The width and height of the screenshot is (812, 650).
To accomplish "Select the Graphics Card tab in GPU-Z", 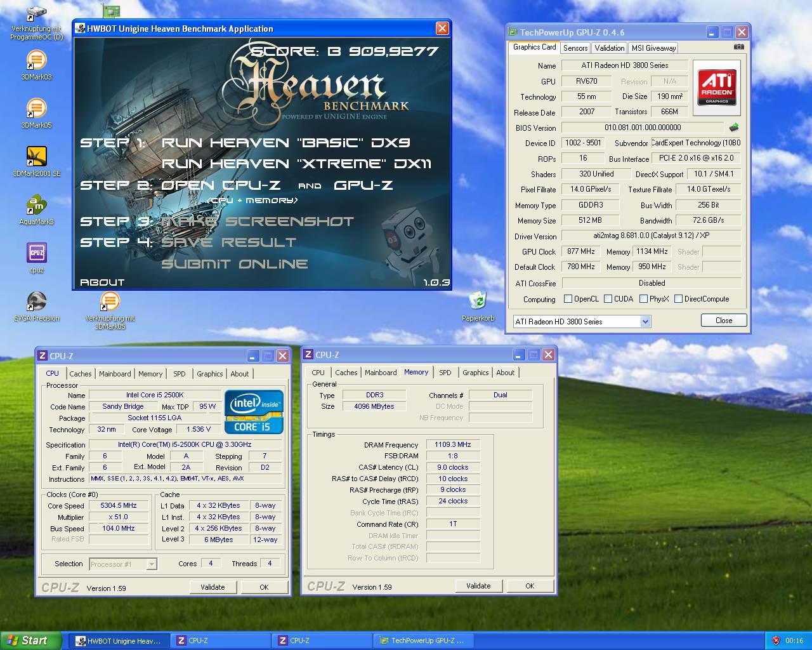I will coord(534,47).
